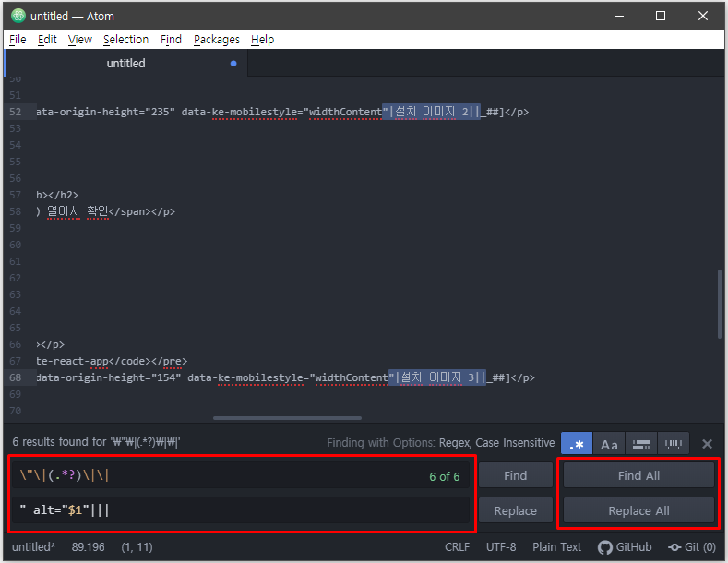
Task: Open the Packages menu
Action: pyautogui.click(x=216, y=40)
